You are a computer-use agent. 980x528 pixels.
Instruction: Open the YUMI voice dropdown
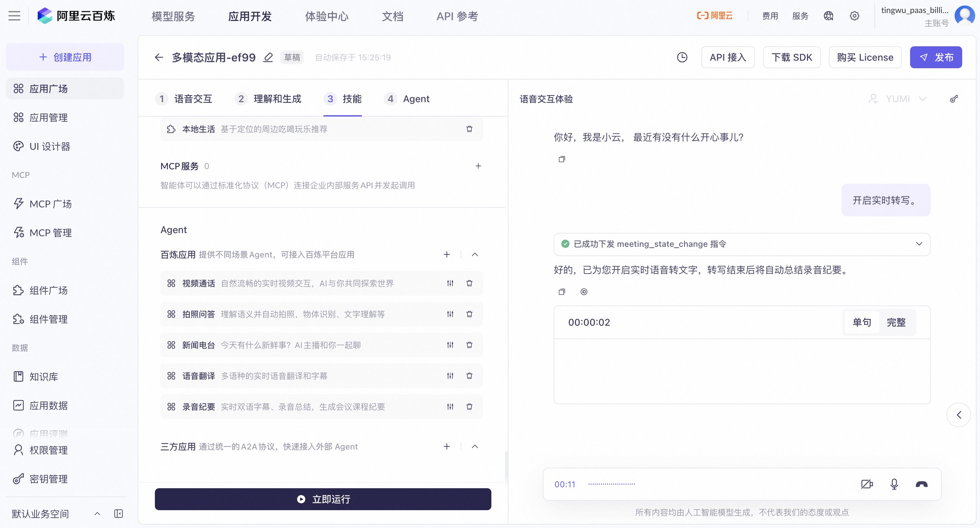[897, 99]
